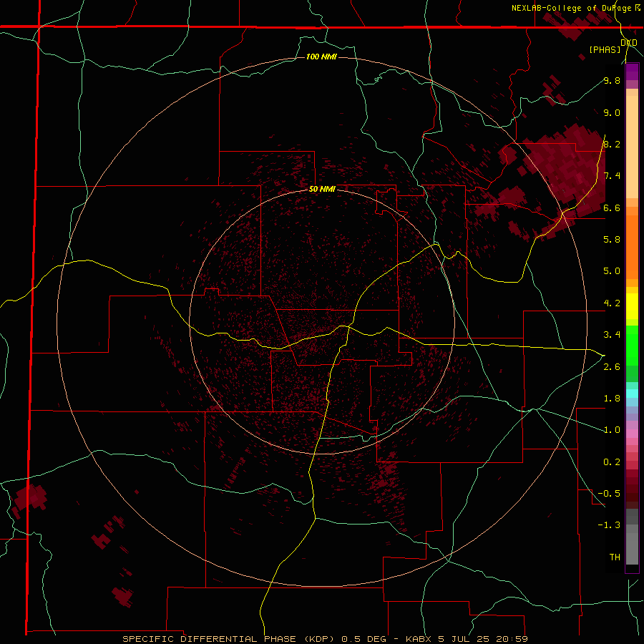The image size is (644, 644).
Task: Click the KABX radar site identifier in the caption
Action: click(419, 639)
